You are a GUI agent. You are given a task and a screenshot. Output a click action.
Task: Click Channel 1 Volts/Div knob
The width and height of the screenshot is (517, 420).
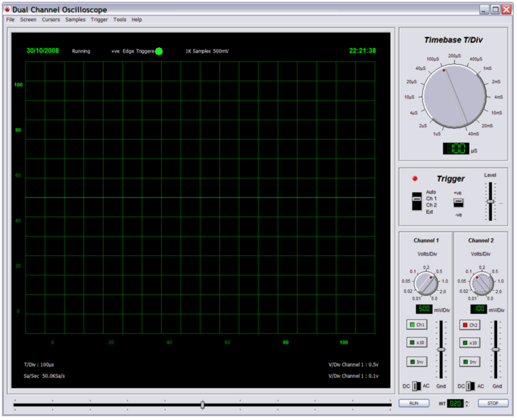tap(426, 283)
